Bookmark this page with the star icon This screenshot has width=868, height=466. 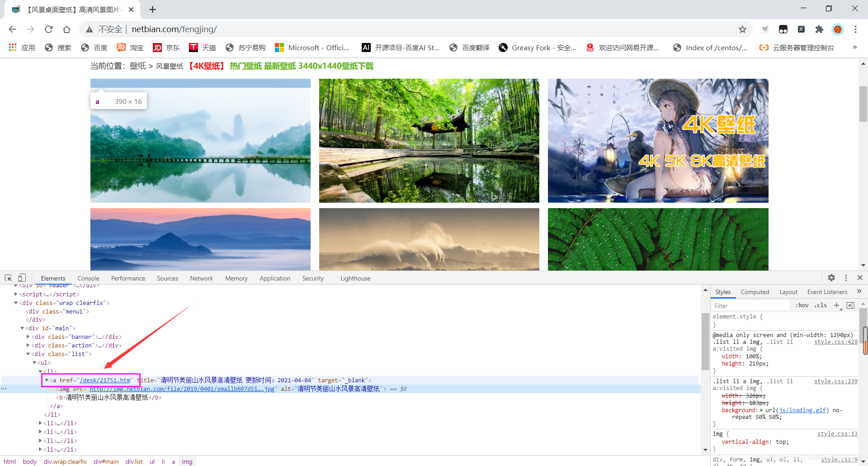point(742,29)
